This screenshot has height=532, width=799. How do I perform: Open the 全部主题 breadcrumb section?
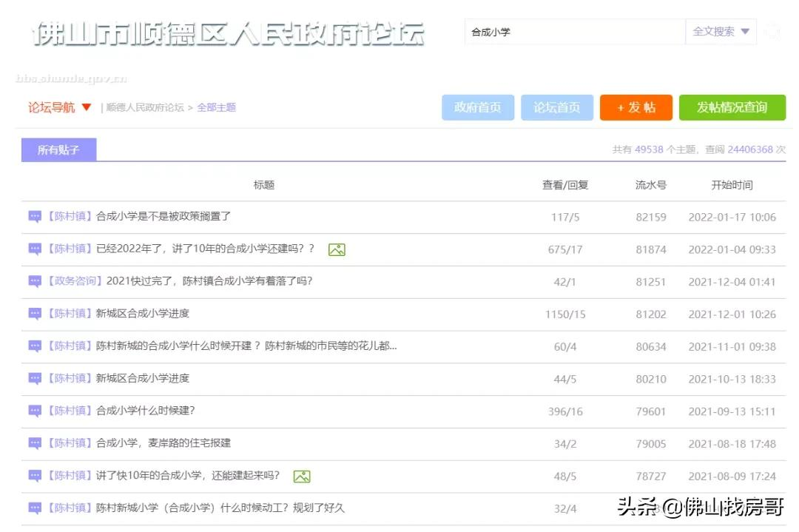click(x=217, y=107)
